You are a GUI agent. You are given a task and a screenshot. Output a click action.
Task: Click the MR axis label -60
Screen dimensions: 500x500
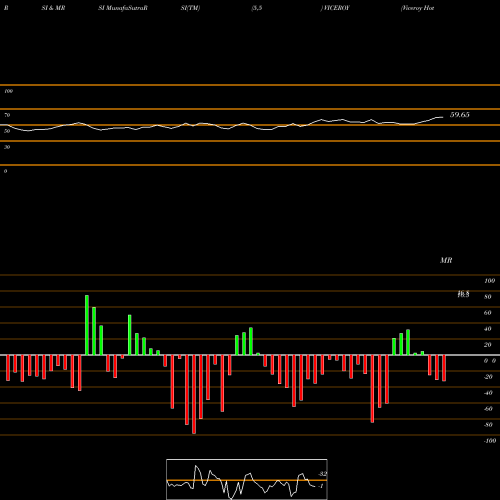coord(488,409)
